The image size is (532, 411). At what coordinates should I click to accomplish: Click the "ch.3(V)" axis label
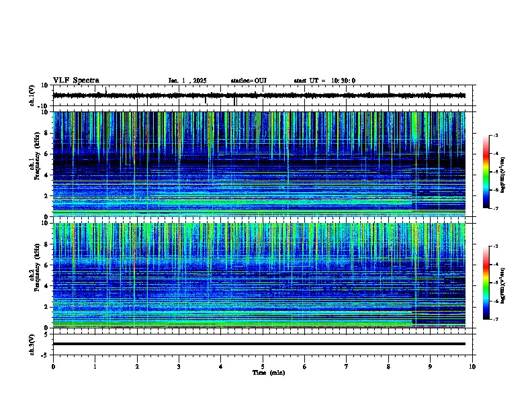pos(32,345)
